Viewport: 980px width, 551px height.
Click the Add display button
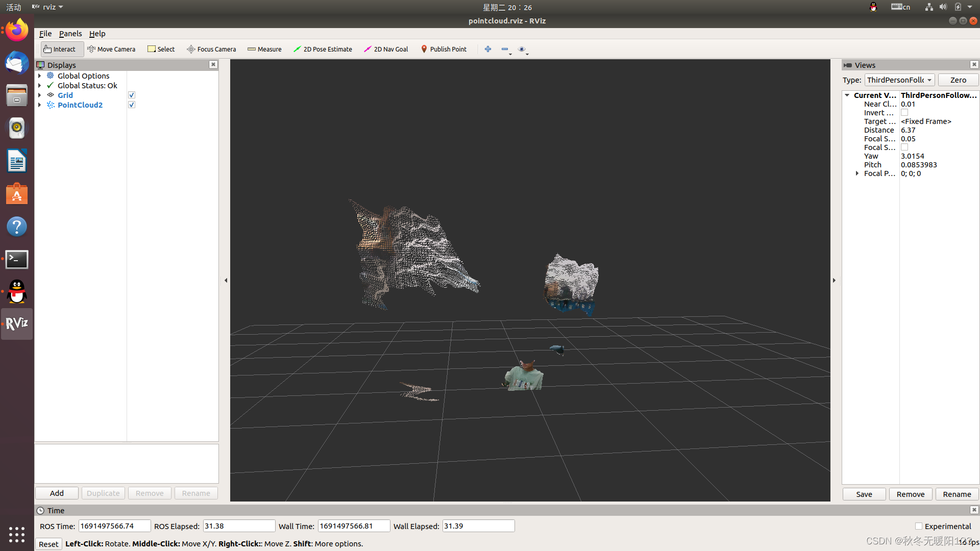tap(57, 493)
